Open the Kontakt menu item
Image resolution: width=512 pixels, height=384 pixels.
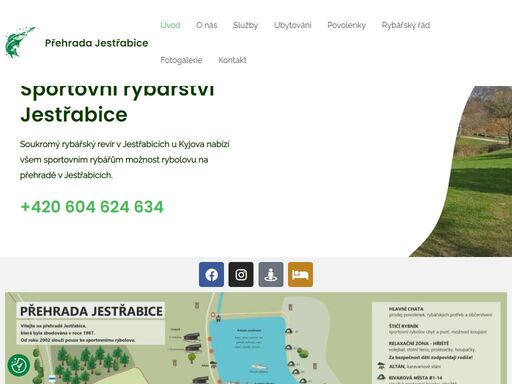tap(232, 60)
